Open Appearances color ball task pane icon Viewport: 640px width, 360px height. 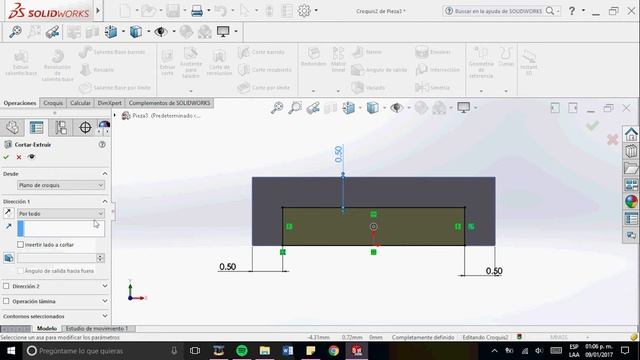[x=631, y=202]
